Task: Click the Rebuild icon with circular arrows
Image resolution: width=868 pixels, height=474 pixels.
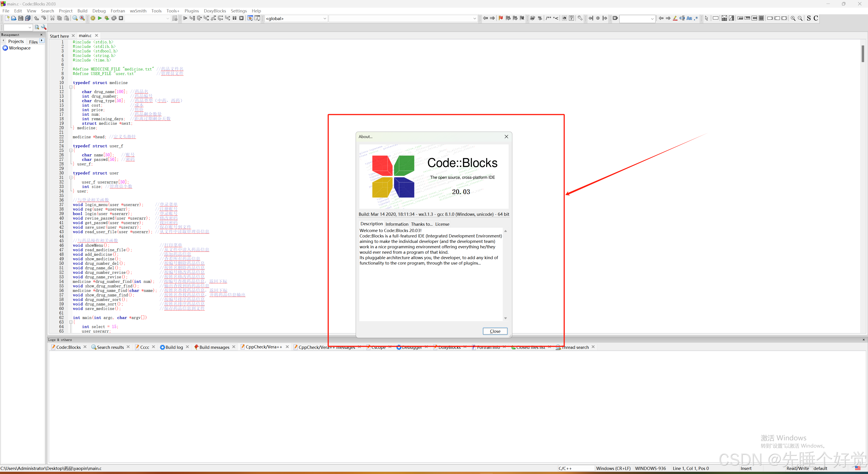Action: [114, 18]
